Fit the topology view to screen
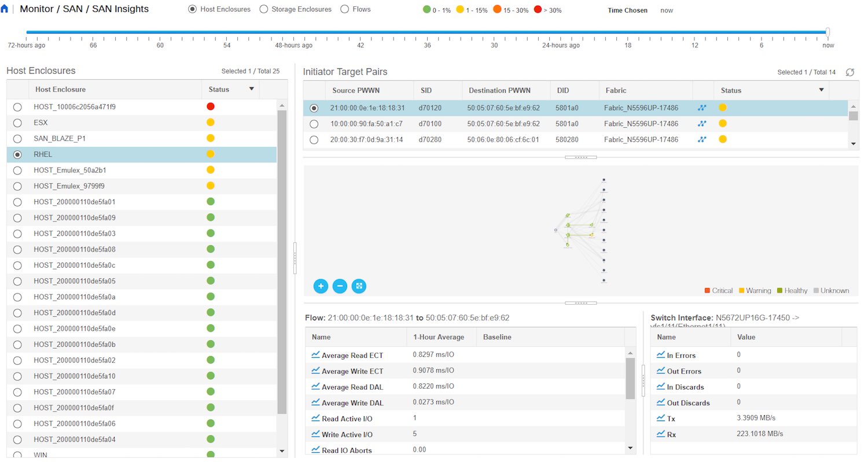Image resolution: width=868 pixels, height=462 pixels. [x=359, y=286]
